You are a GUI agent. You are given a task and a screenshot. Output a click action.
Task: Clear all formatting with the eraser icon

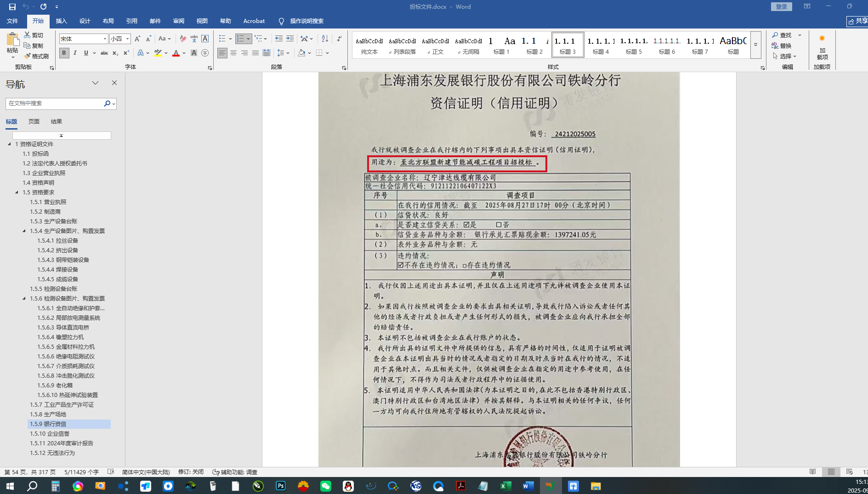pyautogui.click(x=183, y=39)
